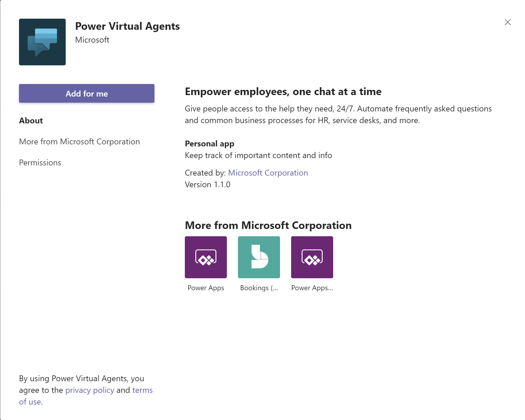Click the purple Power Apps diamond logo
Viewport: 525px width, 420px height.
point(206,257)
